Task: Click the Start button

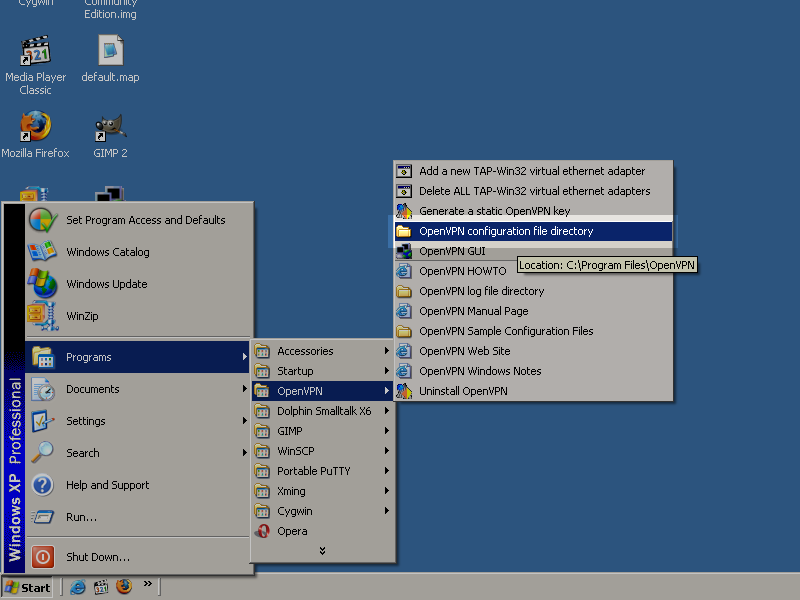Action: [x=28, y=587]
